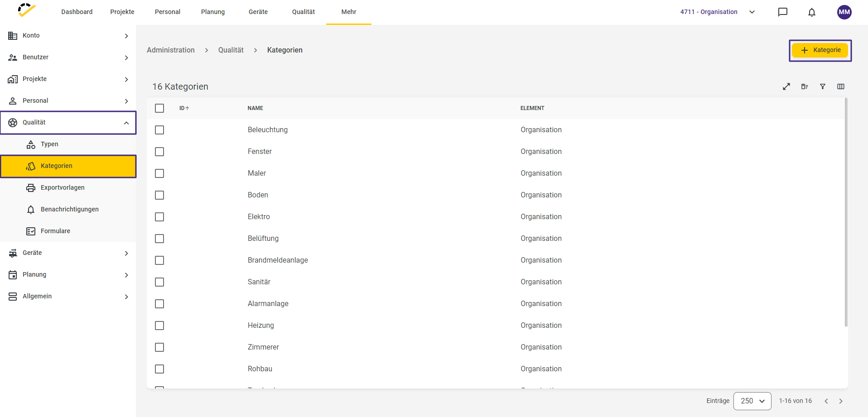Expand the Allgemein chevron
The image size is (868, 417).
point(126,297)
